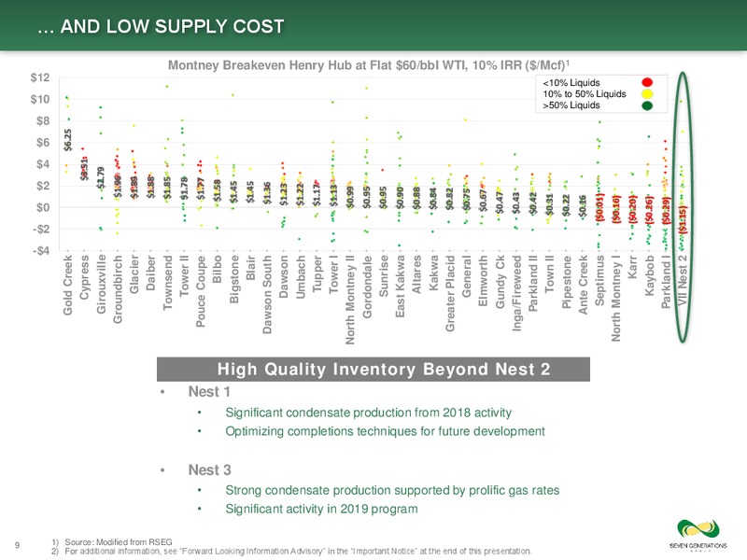747x560 pixels.
Task: Click the 'Altares' axis label
Action: (416, 274)
